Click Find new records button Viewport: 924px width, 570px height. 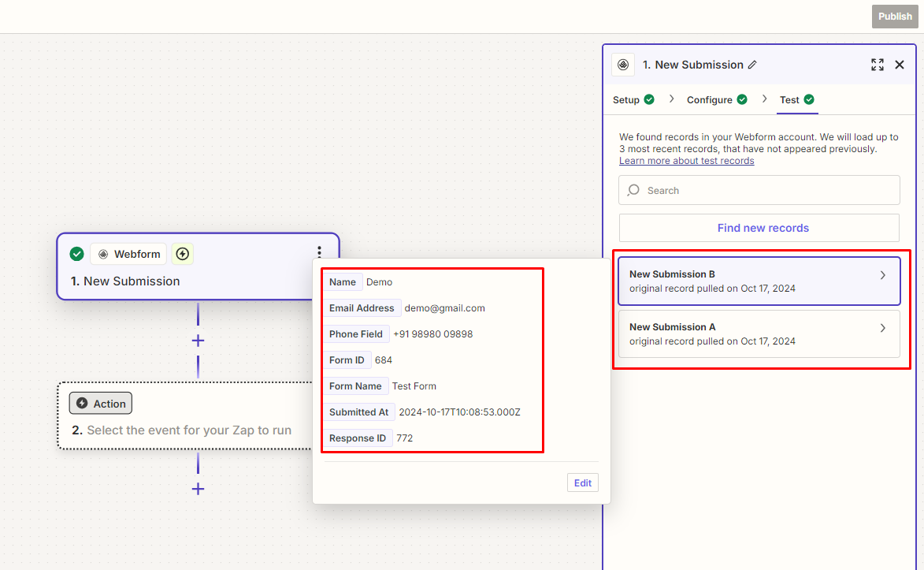(x=759, y=228)
